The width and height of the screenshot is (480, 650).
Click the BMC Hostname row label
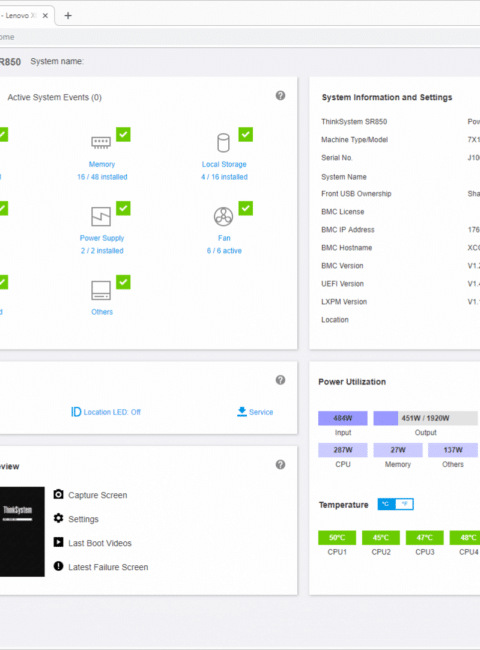click(347, 248)
